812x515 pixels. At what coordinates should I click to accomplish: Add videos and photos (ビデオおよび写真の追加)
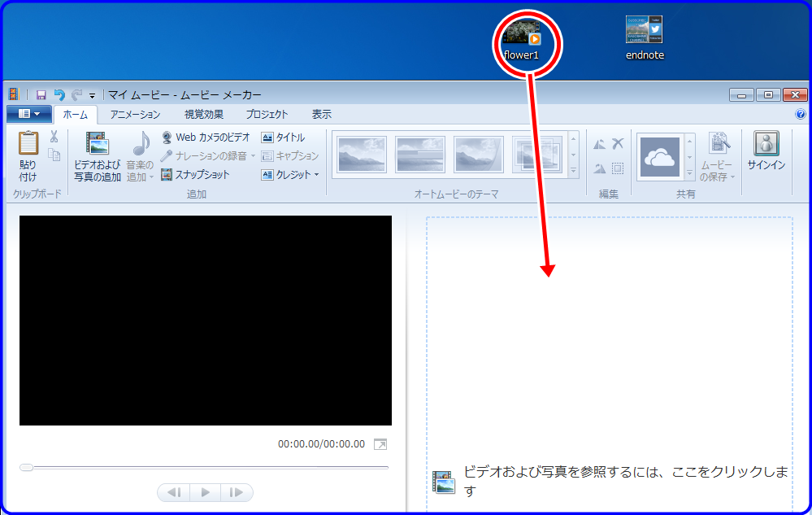coord(98,156)
